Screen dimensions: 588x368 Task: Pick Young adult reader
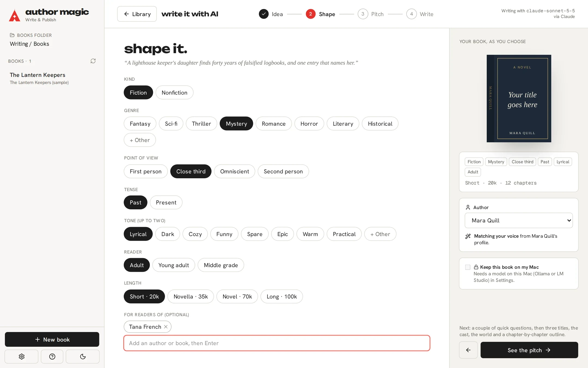tap(174, 265)
